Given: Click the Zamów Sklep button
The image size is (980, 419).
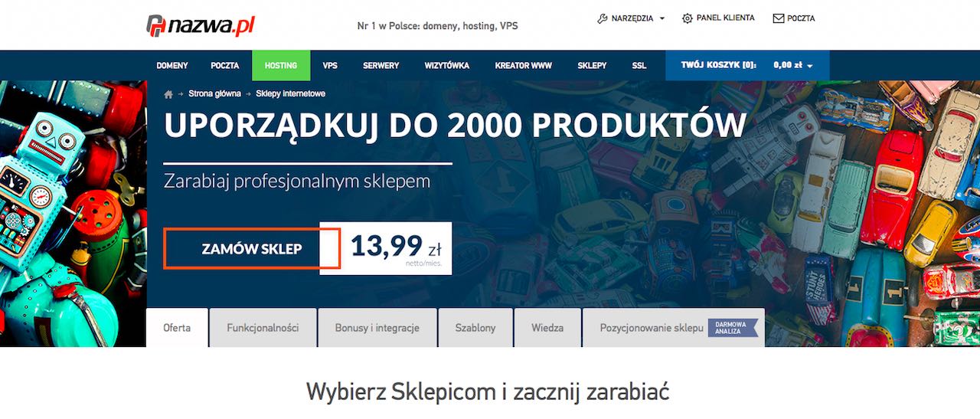Looking at the screenshot, I should pyautogui.click(x=252, y=249).
